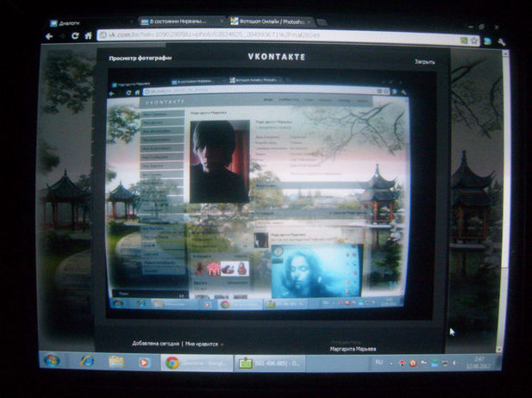This screenshot has height=398, width=532.
Task: Open the Windows Start menu
Action: [x=52, y=360]
